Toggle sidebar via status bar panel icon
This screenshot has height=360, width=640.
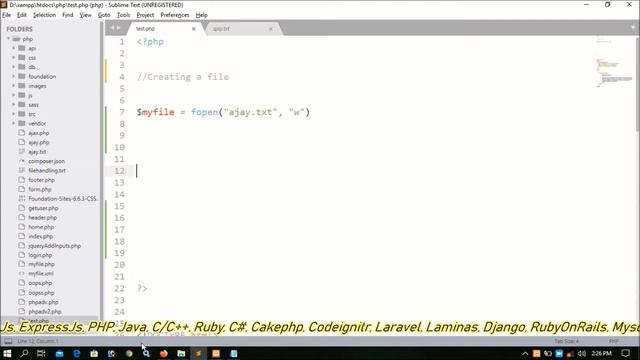[x=8, y=341]
